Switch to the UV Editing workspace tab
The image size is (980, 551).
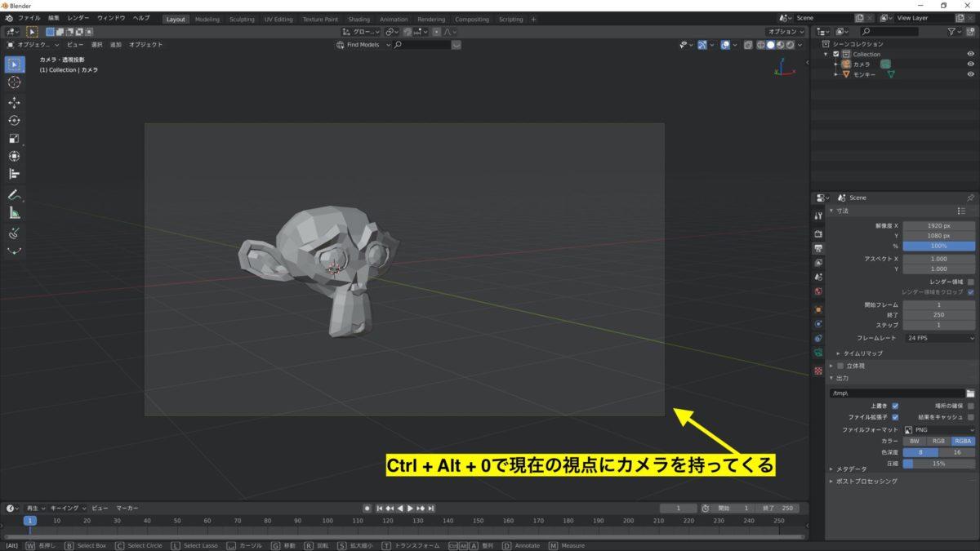pos(278,19)
